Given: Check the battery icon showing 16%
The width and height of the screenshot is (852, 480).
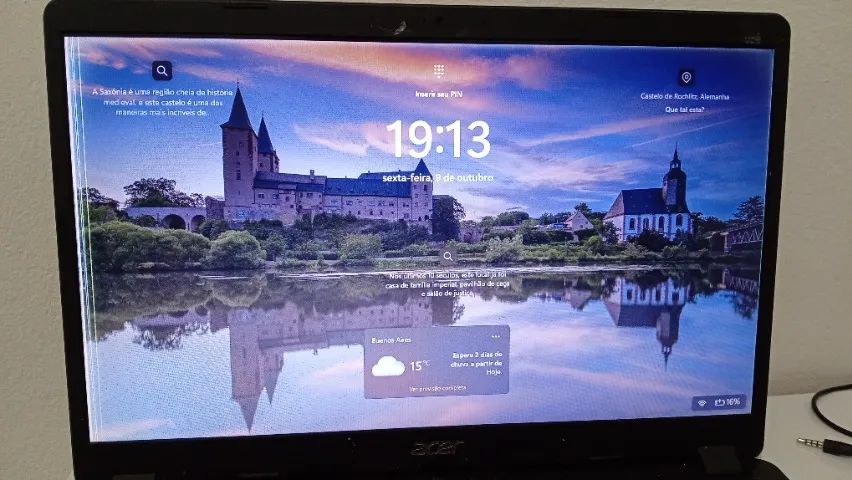Looking at the screenshot, I should click(x=720, y=402).
